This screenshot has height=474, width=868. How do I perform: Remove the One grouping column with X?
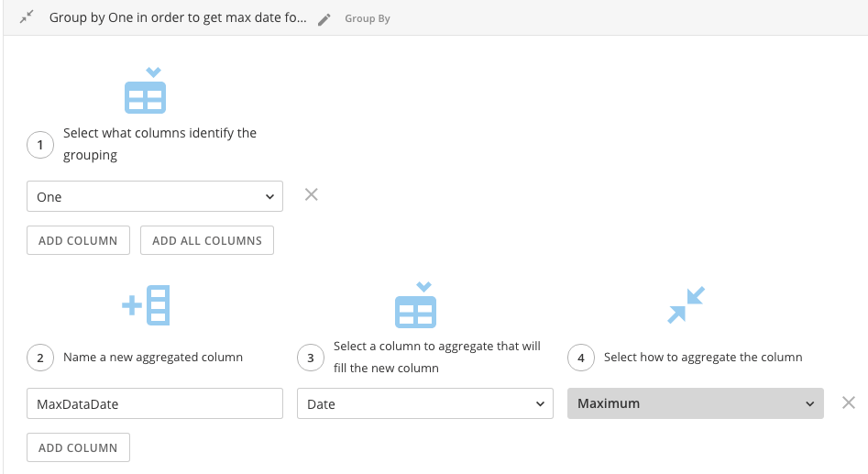(311, 195)
